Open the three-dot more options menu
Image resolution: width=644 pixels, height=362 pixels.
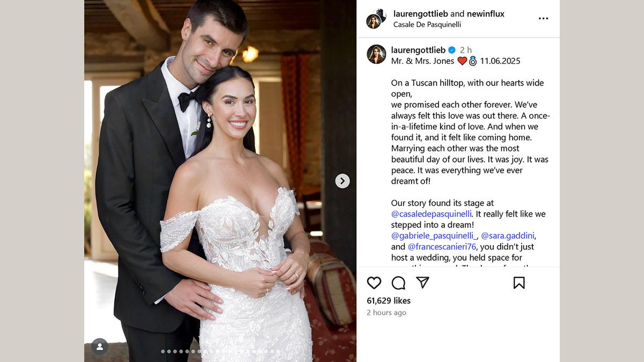pyautogui.click(x=544, y=18)
